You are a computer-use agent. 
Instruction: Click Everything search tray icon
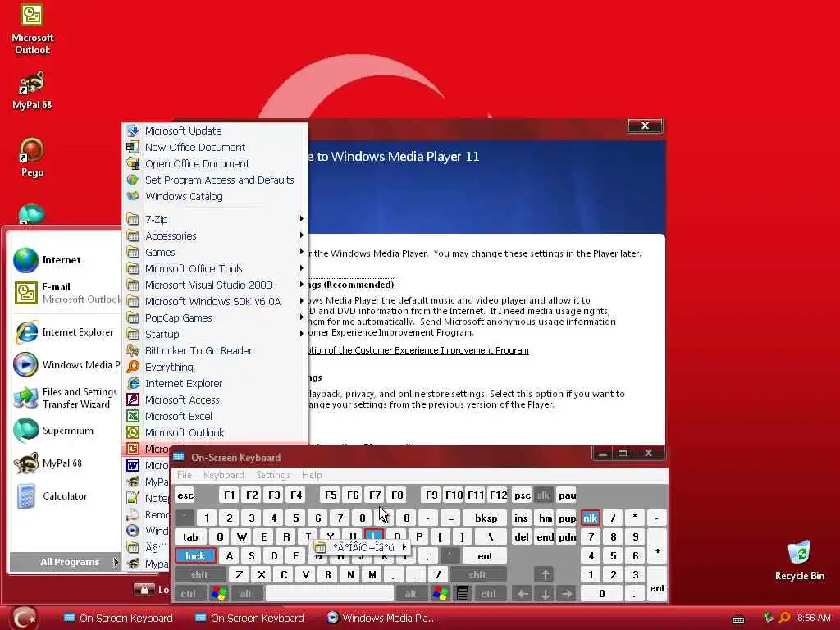pyautogui.click(x=783, y=619)
